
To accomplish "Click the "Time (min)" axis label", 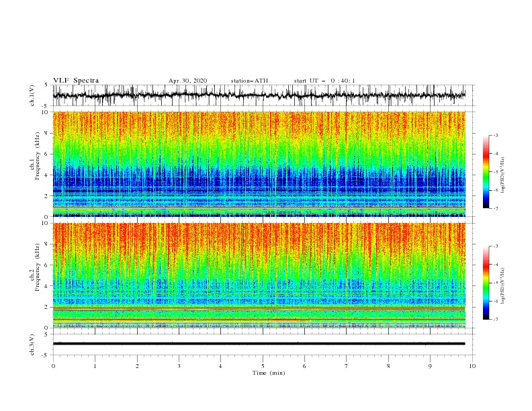I will click(x=269, y=373).
